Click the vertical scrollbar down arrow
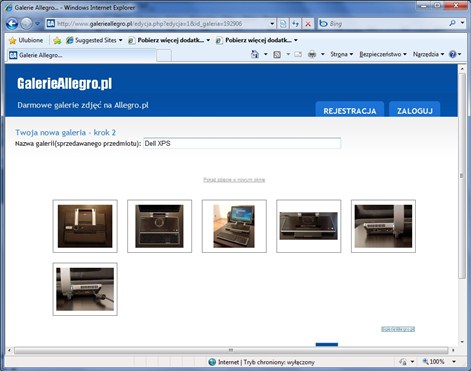Image resolution: width=471 pixels, height=371 pixels. (x=462, y=342)
